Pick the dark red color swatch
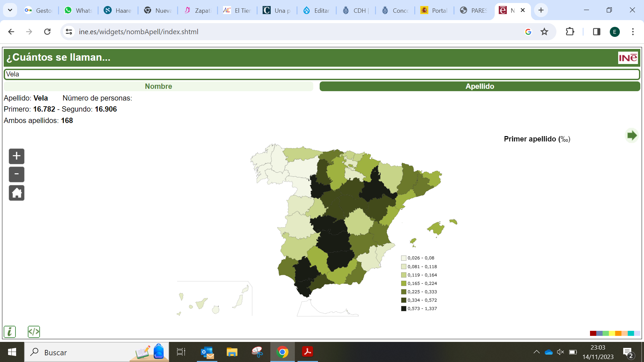 coord(593,333)
